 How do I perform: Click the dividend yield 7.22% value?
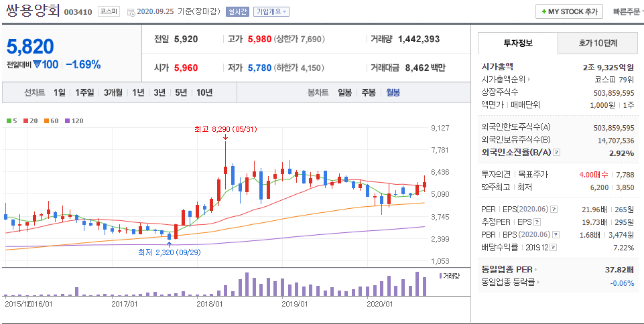tap(623, 248)
